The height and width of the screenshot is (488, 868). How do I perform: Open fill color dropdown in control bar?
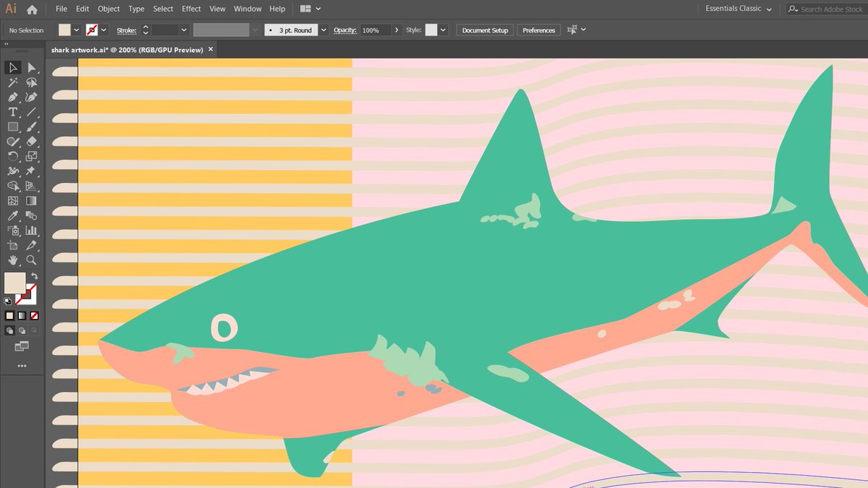pos(76,30)
